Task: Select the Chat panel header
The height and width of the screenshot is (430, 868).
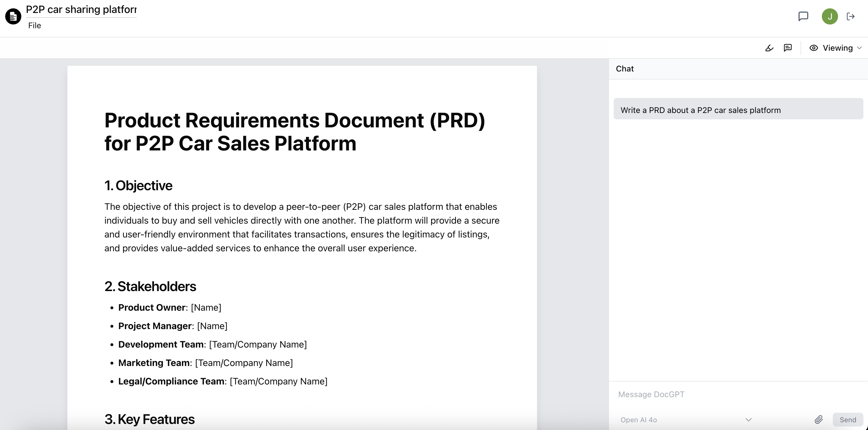Action: 625,69
